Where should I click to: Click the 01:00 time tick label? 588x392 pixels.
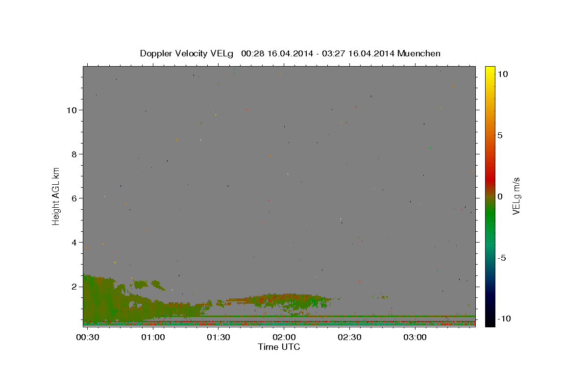[153, 338]
